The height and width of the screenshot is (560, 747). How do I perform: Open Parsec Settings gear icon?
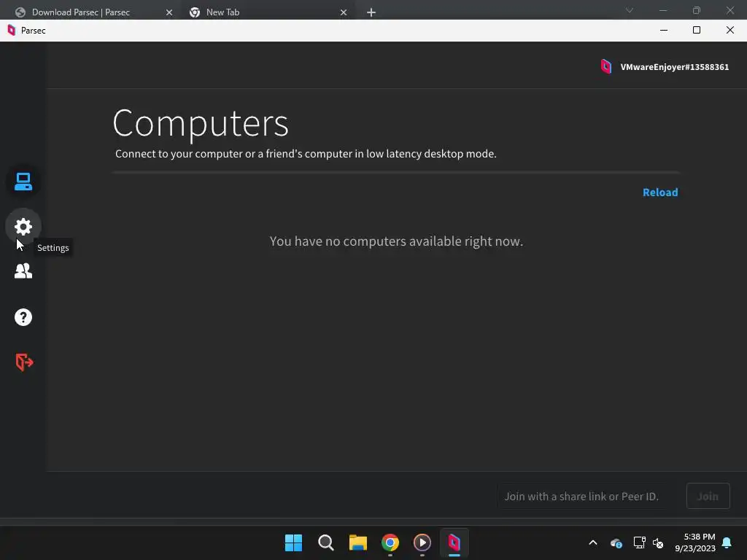[x=23, y=226]
